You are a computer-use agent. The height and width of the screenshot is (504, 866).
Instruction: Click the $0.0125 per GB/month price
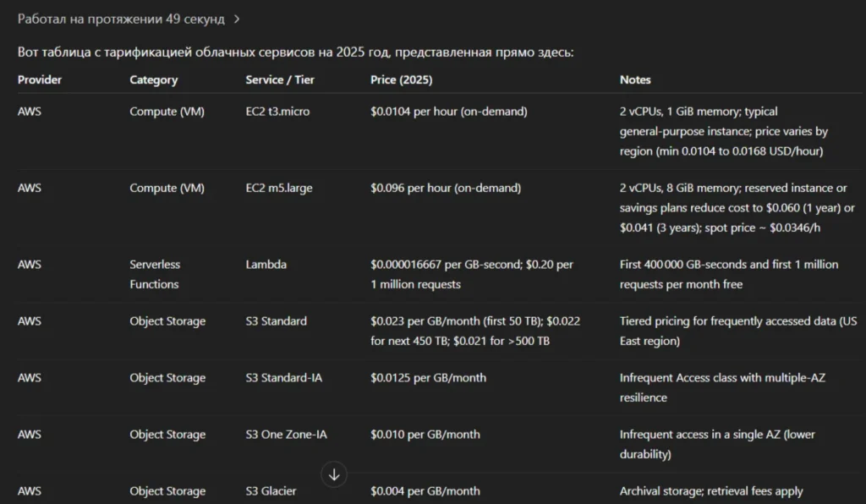(429, 378)
